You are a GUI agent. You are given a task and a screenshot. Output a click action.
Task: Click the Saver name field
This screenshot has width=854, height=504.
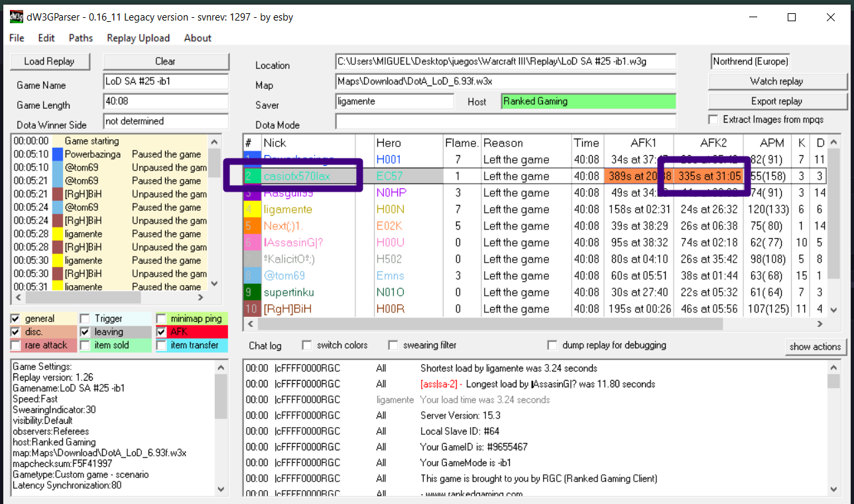395,101
